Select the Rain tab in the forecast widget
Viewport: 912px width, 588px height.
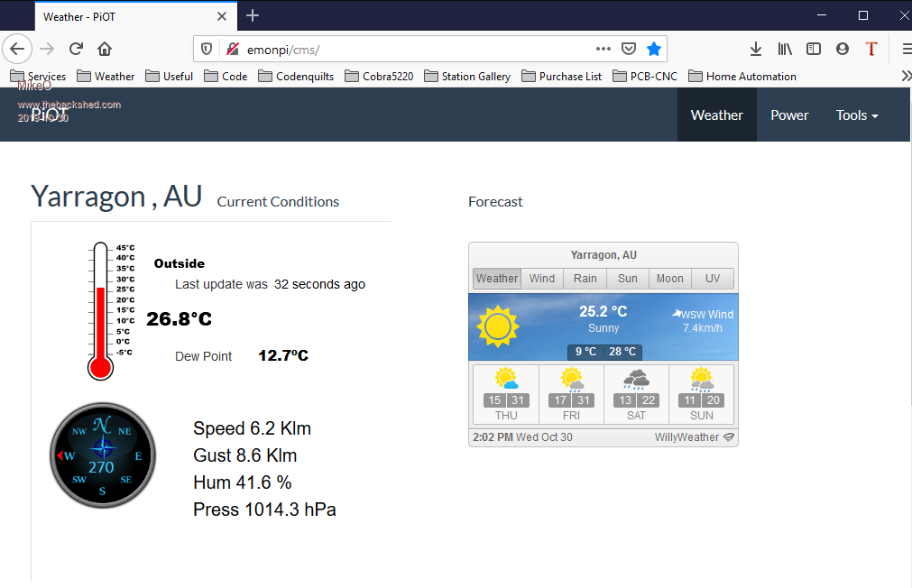tap(585, 279)
